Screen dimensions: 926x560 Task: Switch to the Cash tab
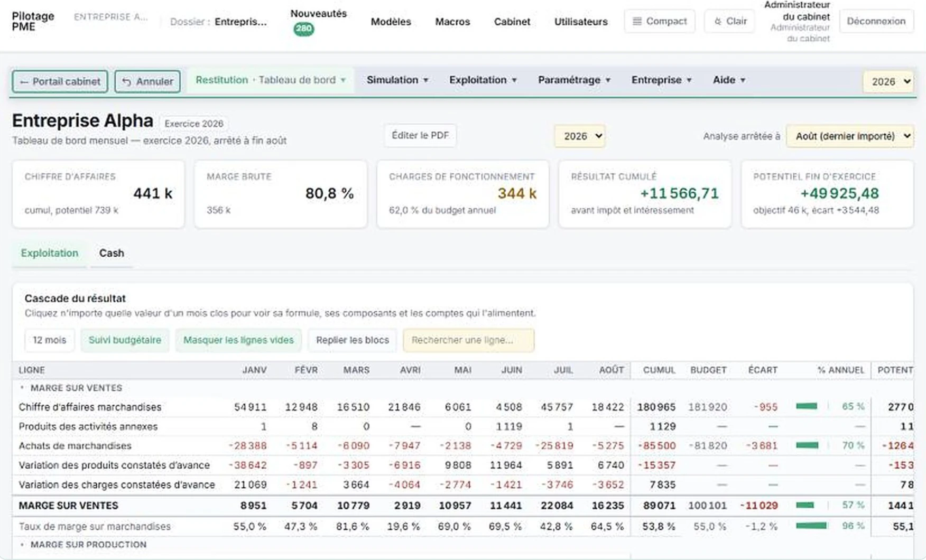pyautogui.click(x=112, y=253)
